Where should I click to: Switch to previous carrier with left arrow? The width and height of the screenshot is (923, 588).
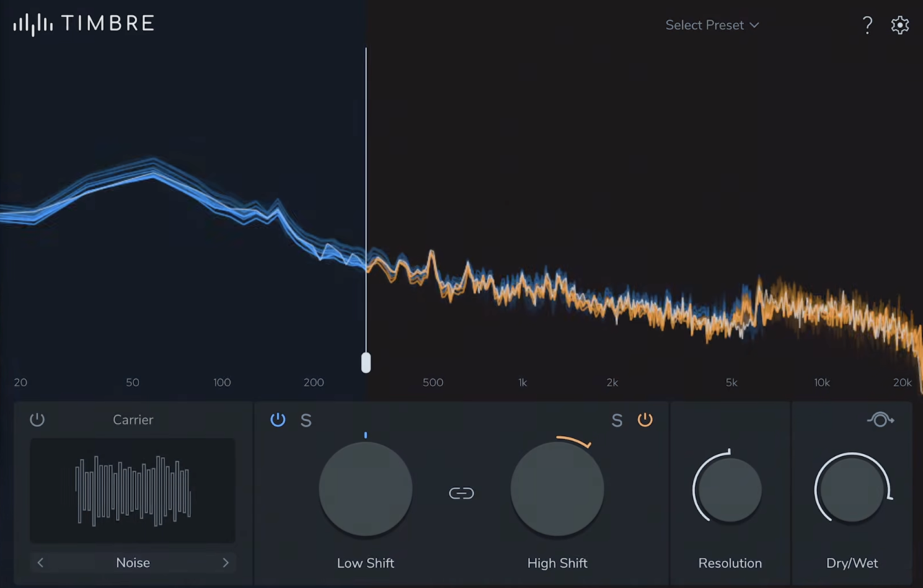coord(40,563)
